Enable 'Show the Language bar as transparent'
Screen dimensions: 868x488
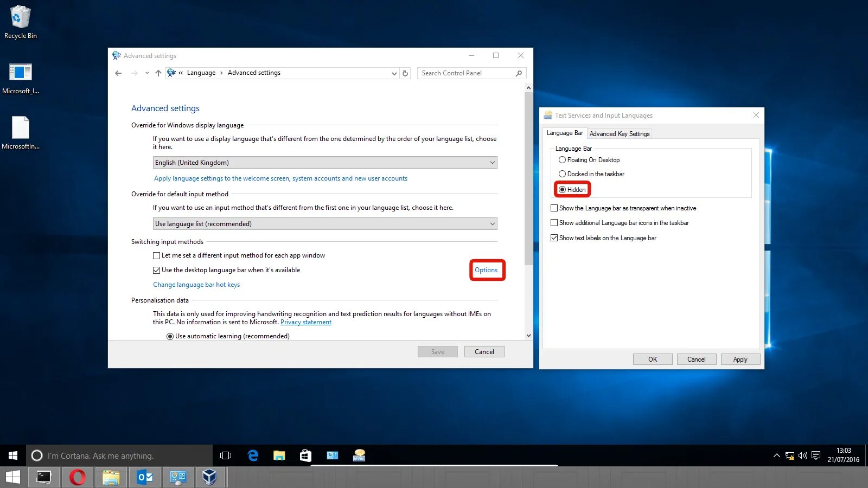click(554, 208)
